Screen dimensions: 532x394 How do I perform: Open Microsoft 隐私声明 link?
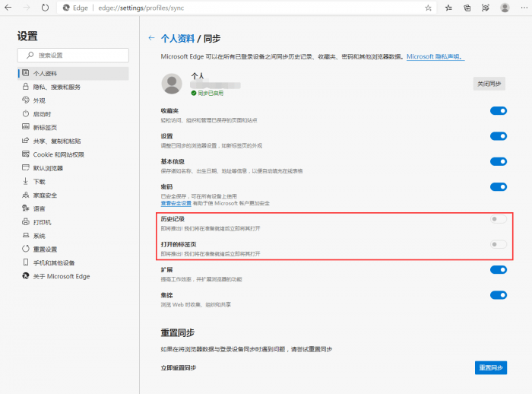point(435,57)
